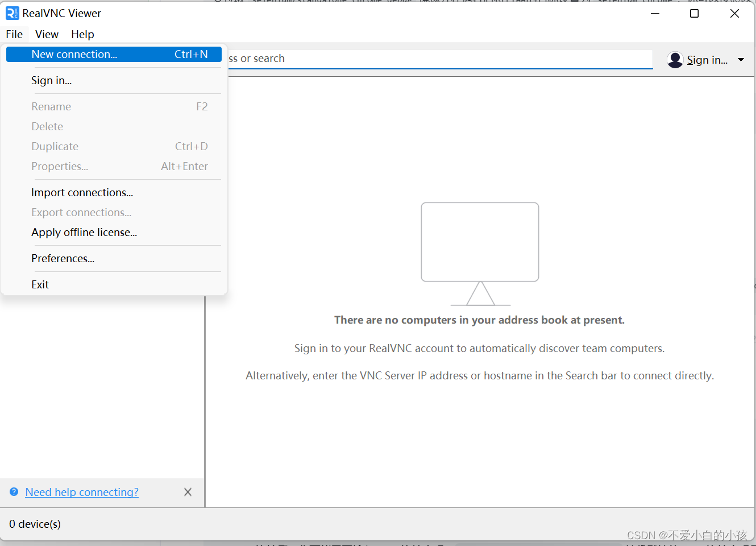Choose Apply offline license
Image resolution: width=756 pixels, height=546 pixels.
point(114,232)
